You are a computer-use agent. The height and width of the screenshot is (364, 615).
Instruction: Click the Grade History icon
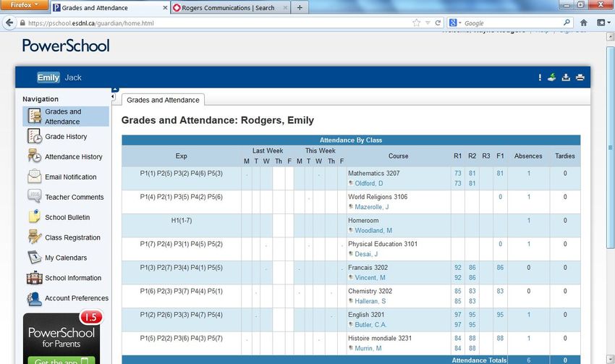pos(35,137)
